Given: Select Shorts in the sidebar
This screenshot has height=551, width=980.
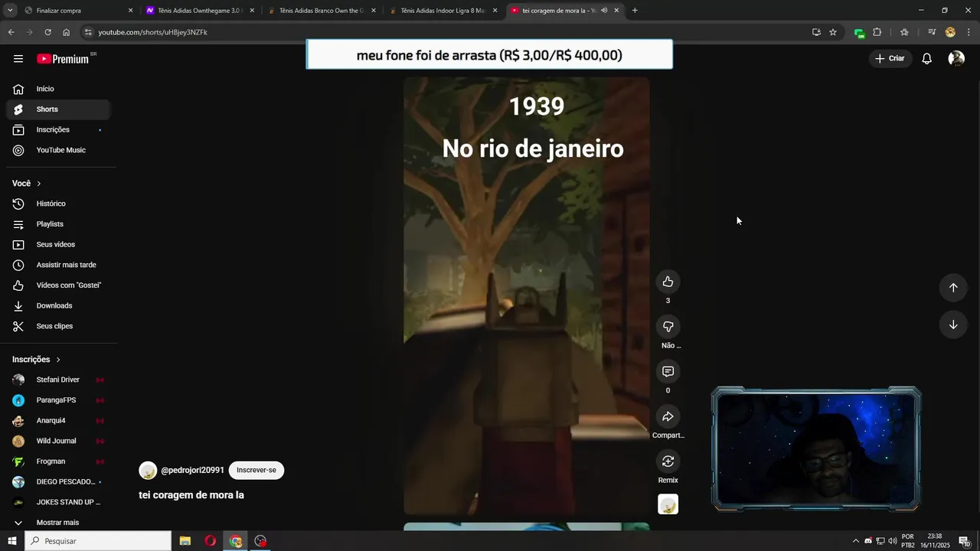Looking at the screenshot, I should point(58,109).
